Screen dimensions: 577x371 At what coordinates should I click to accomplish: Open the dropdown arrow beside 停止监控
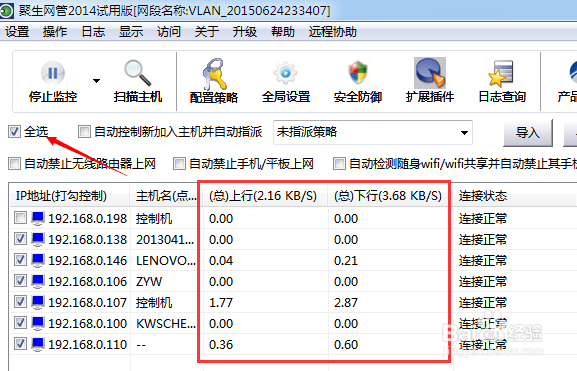[96, 81]
